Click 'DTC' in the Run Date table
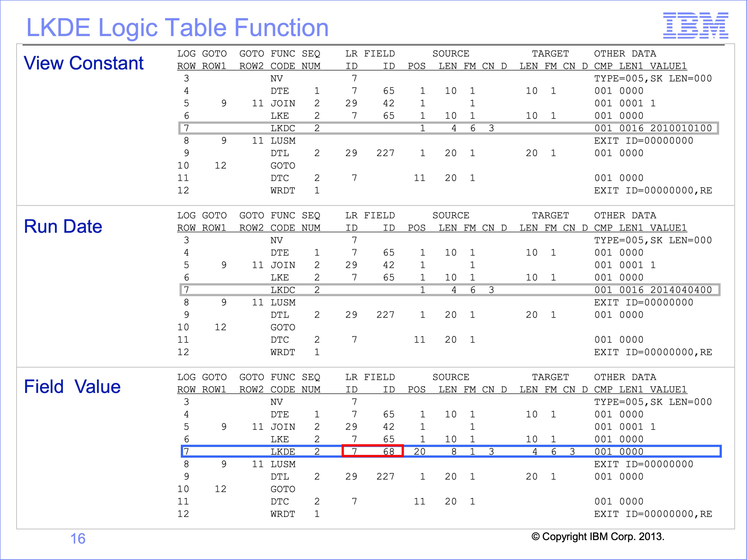The height and width of the screenshot is (560, 747). click(x=280, y=340)
